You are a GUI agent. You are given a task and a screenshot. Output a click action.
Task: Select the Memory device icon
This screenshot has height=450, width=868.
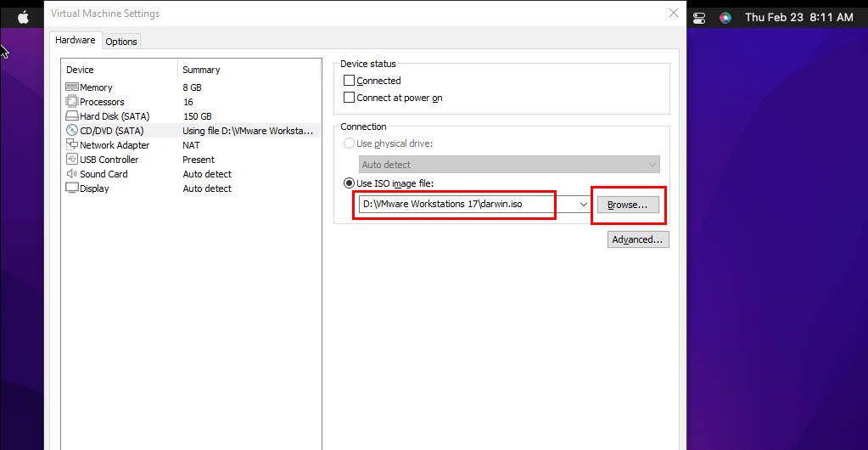[x=72, y=87]
